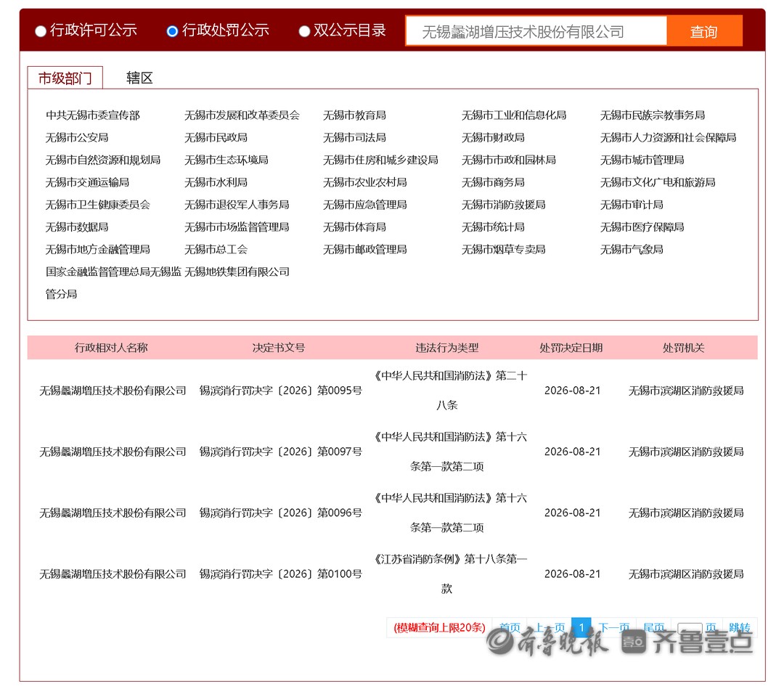
Task: Open 无锡市应急管理局 link
Action: [x=365, y=205]
